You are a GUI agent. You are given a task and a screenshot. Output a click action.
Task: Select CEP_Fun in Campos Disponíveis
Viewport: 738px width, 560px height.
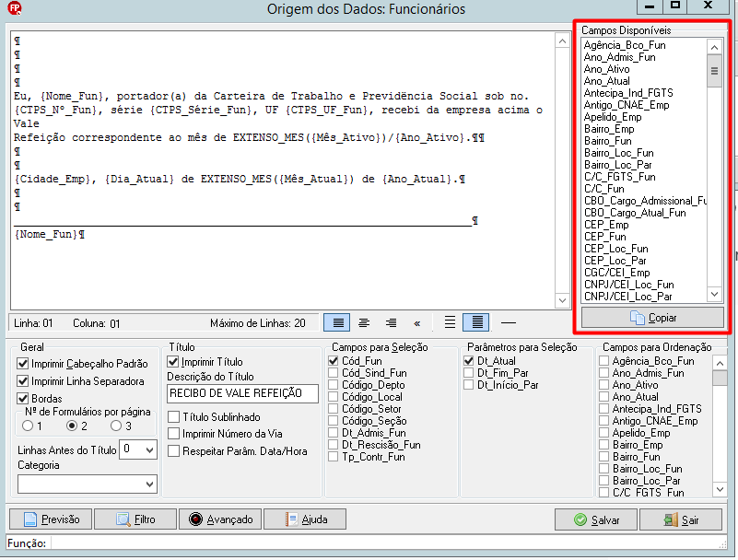[x=604, y=237]
